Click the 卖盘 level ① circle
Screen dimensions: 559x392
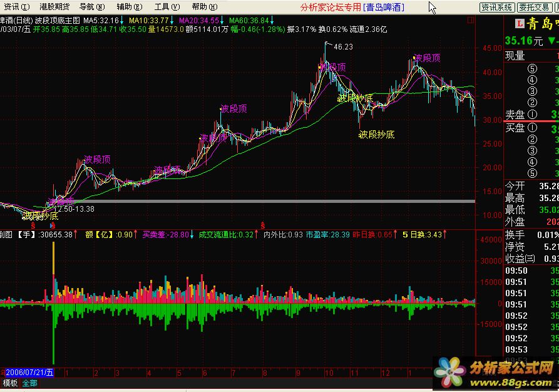click(x=532, y=115)
